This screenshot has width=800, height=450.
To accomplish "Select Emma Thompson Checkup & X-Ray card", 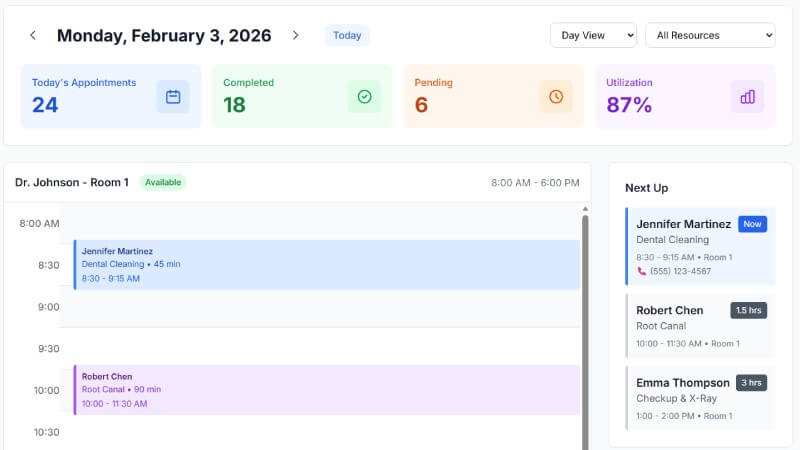I will pos(699,398).
